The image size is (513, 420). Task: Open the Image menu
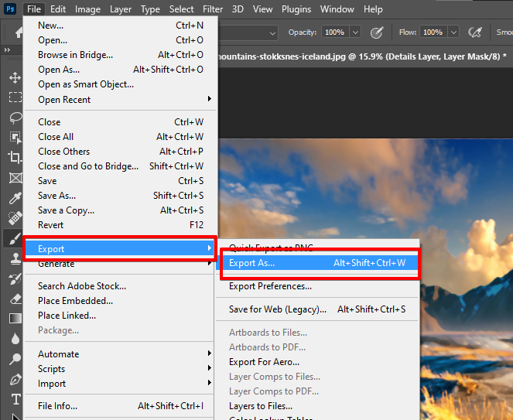click(87, 9)
